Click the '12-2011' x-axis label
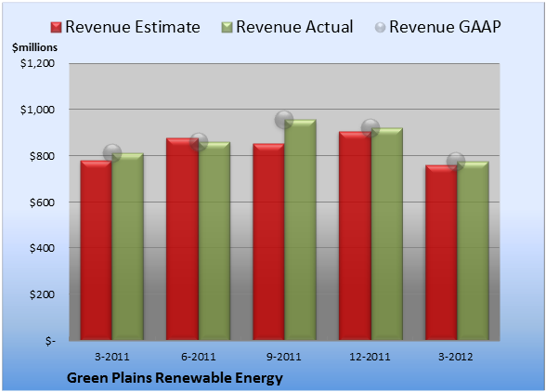Image resolution: width=546 pixels, height=392 pixels. tap(370, 357)
